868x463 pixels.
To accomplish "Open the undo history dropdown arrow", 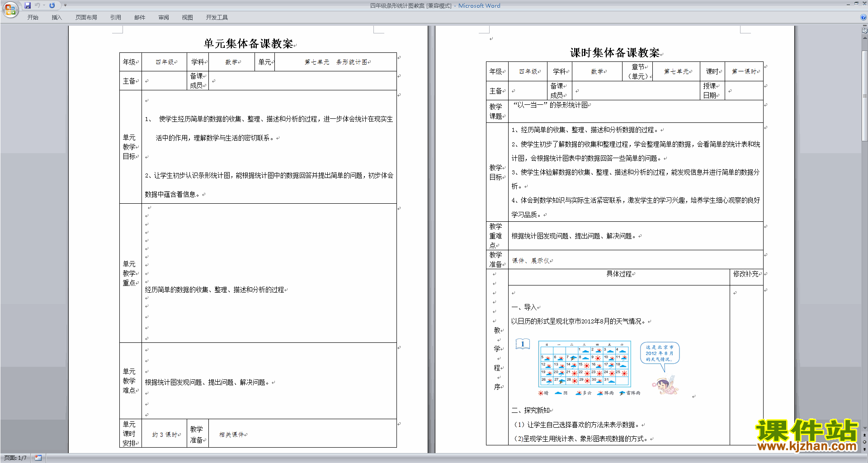I will pos(44,5).
